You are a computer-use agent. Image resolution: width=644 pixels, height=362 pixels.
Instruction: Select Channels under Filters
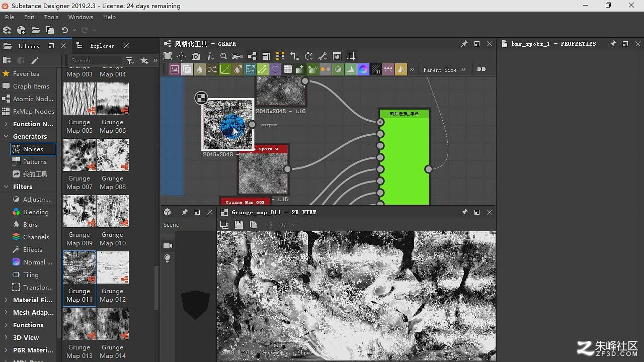tap(36, 237)
